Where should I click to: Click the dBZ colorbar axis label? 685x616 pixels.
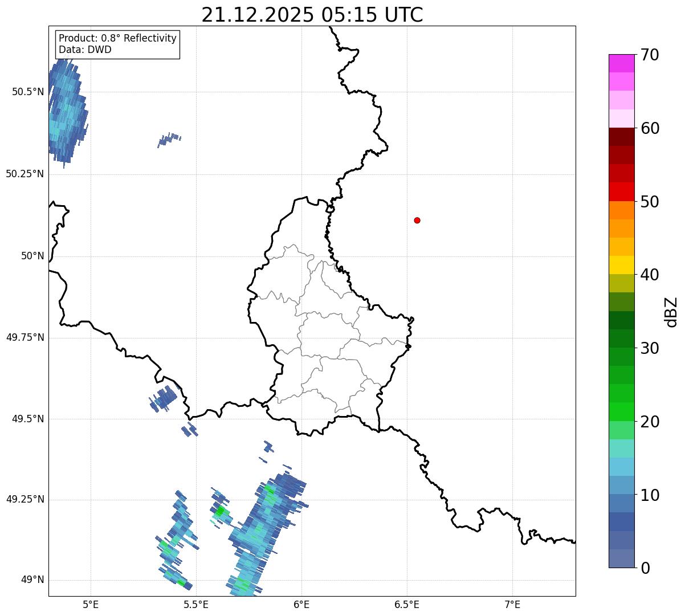671,311
